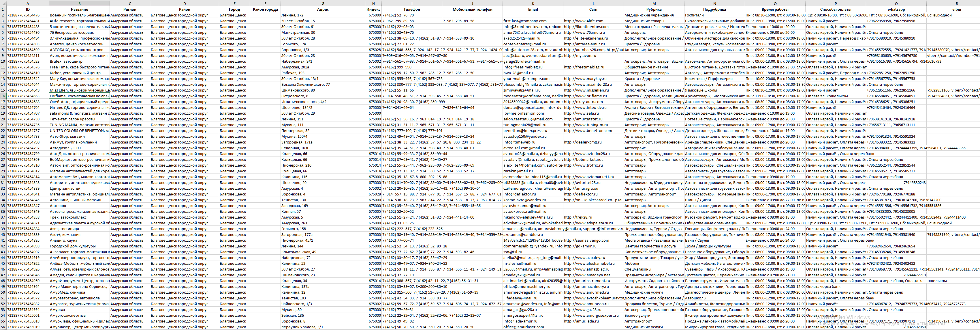The width and height of the screenshot is (980, 330).
Task: Click the 'Мобильный телефон' header cell
Action: (x=472, y=10)
